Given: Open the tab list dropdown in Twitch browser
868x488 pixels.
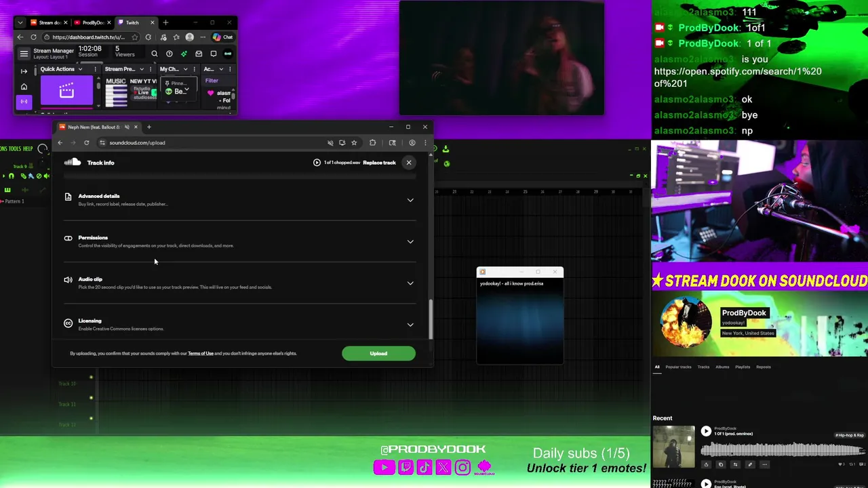Looking at the screenshot, I should [x=20, y=22].
